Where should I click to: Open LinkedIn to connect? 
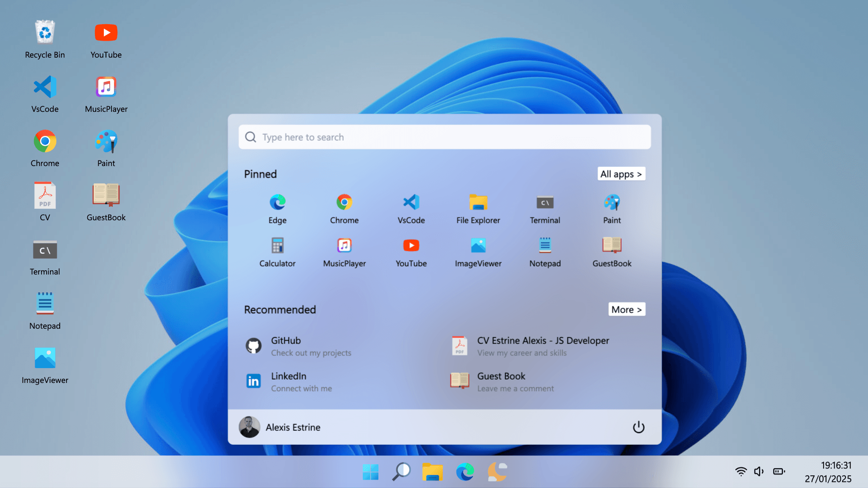point(292,381)
